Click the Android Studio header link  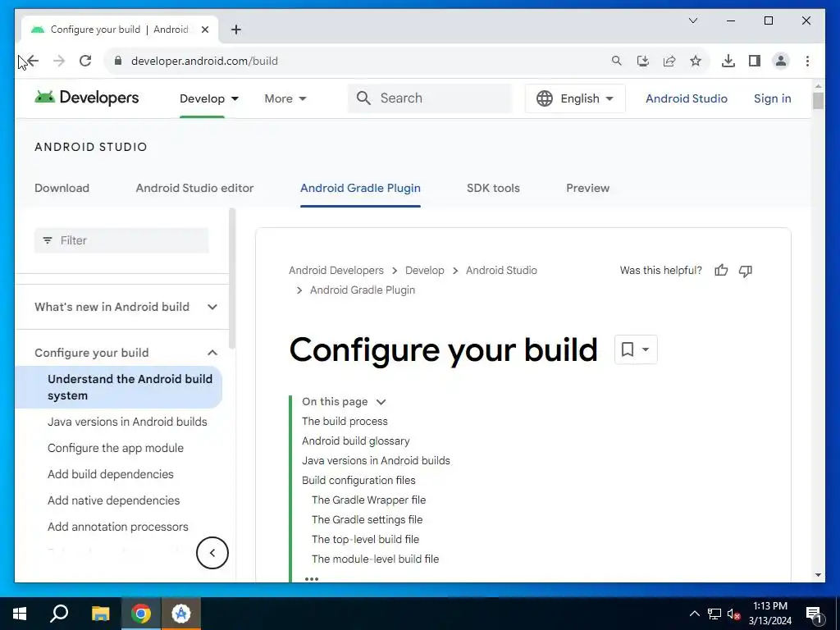pos(687,98)
